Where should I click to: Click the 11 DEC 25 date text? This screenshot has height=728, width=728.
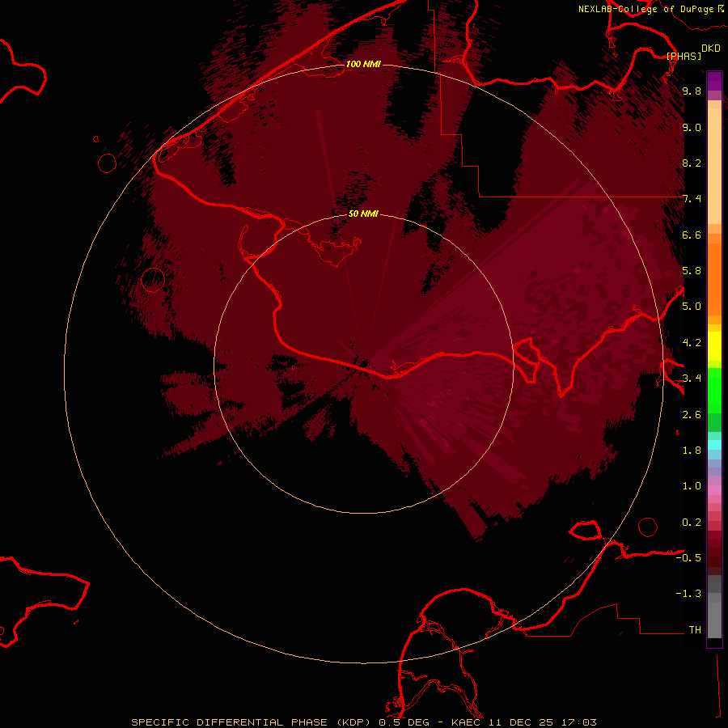(x=523, y=722)
